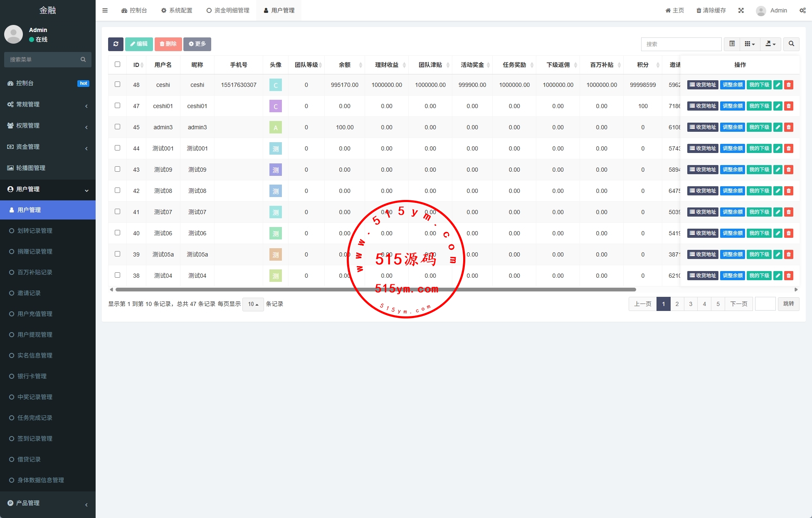The width and height of the screenshot is (812, 518).
Task: Click red trash icon for admin3 row
Action: tap(788, 127)
